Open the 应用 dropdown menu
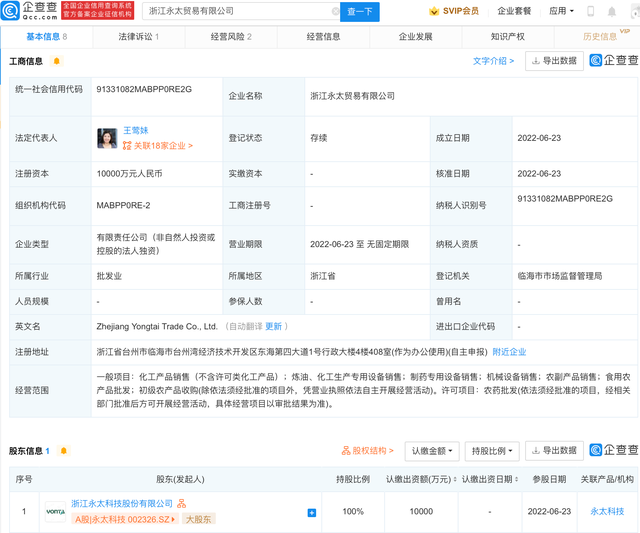640x533 pixels. (561, 12)
